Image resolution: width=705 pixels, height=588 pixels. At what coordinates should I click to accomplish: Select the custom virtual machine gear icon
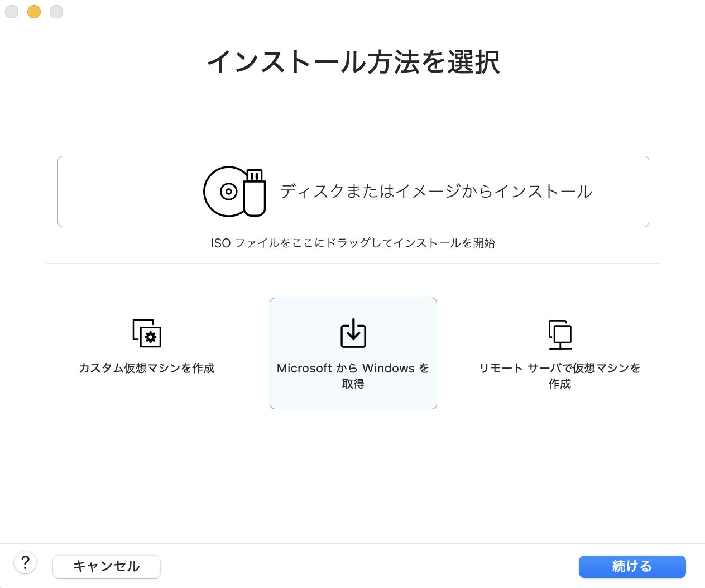pyautogui.click(x=147, y=333)
